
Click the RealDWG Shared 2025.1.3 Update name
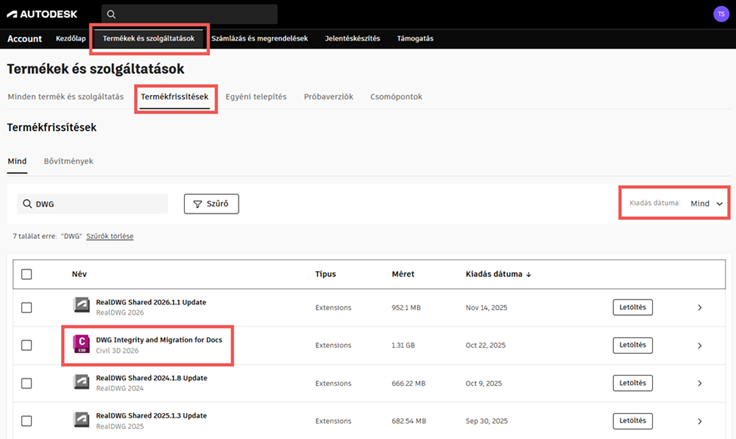point(151,416)
